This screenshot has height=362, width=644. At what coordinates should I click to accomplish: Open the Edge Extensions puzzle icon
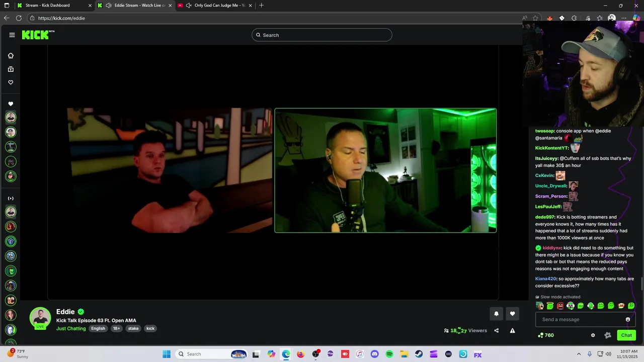pyautogui.click(x=574, y=18)
